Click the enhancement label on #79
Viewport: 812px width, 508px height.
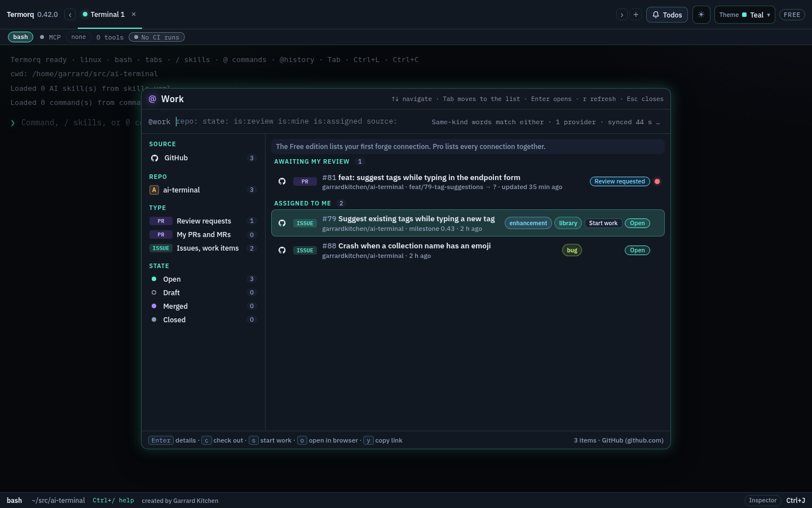(x=528, y=223)
